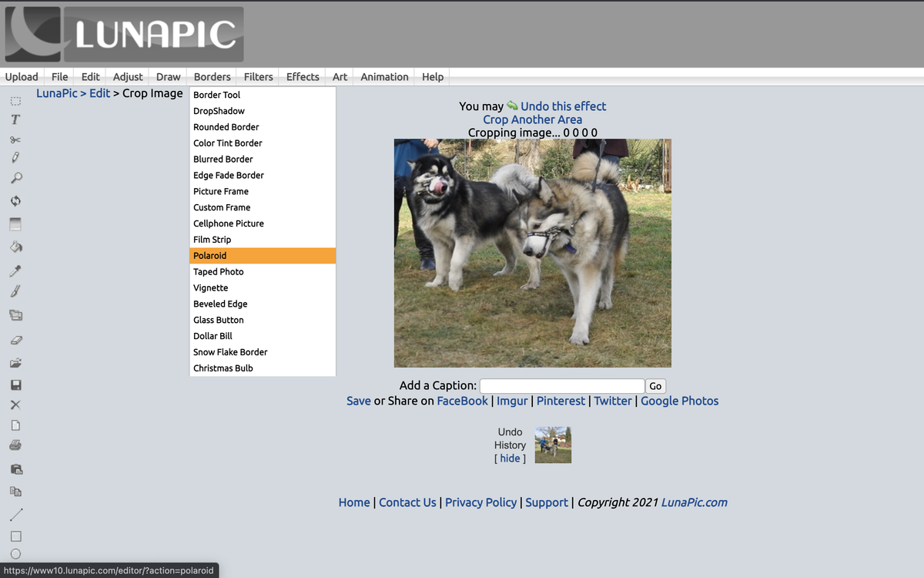This screenshot has width=924, height=578.
Task: Apply the Taped Photo border
Action: (x=218, y=271)
